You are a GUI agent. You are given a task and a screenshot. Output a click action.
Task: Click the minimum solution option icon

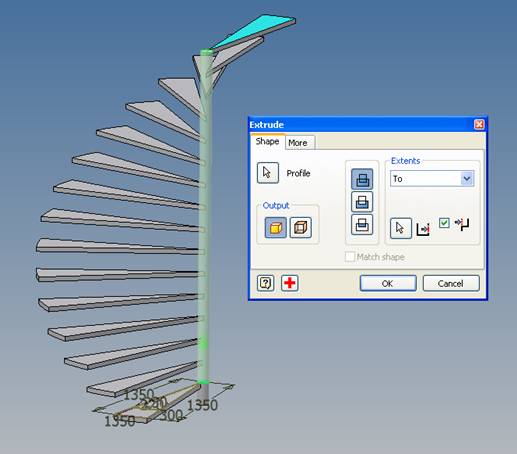tap(462, 224)
